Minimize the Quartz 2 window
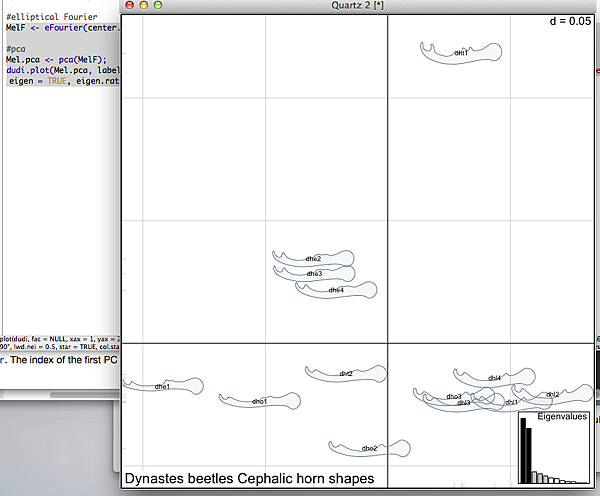 coord(144,5)
